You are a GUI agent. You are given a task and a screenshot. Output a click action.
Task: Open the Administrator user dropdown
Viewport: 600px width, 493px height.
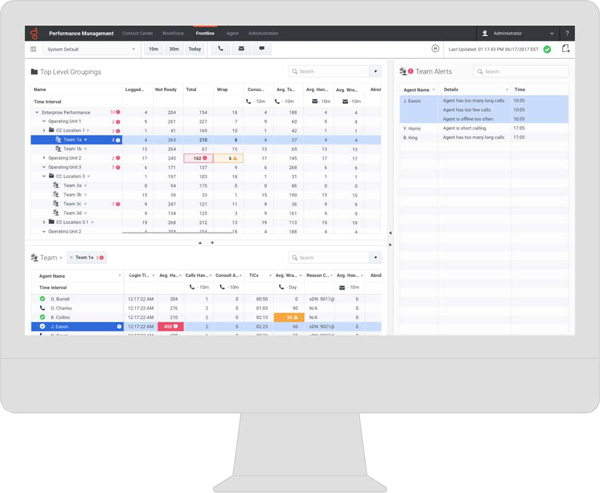[x=518, y=33]
